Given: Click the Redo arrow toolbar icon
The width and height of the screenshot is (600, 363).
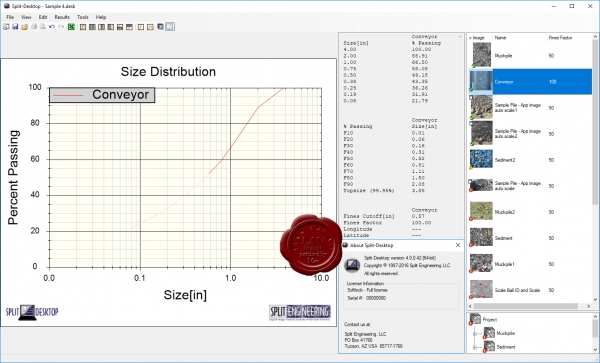Looking at the screenshot, I should [61, 27].
